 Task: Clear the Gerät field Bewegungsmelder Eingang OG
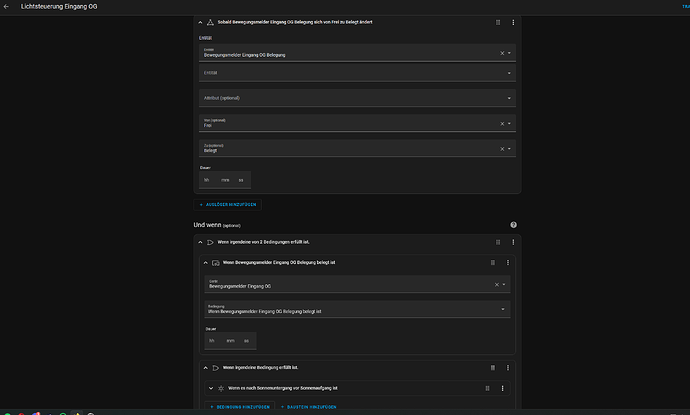pos(497,285)
